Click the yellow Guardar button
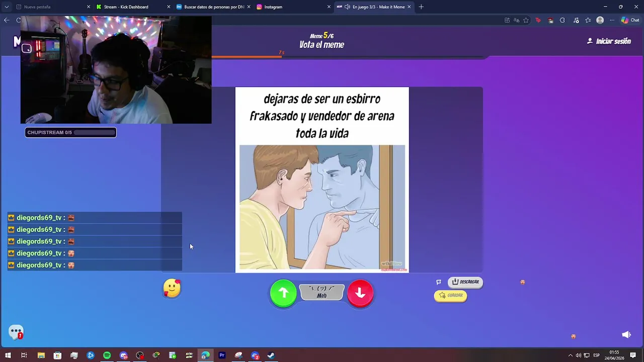Viewport: 644px width, 362px height. 450,296
